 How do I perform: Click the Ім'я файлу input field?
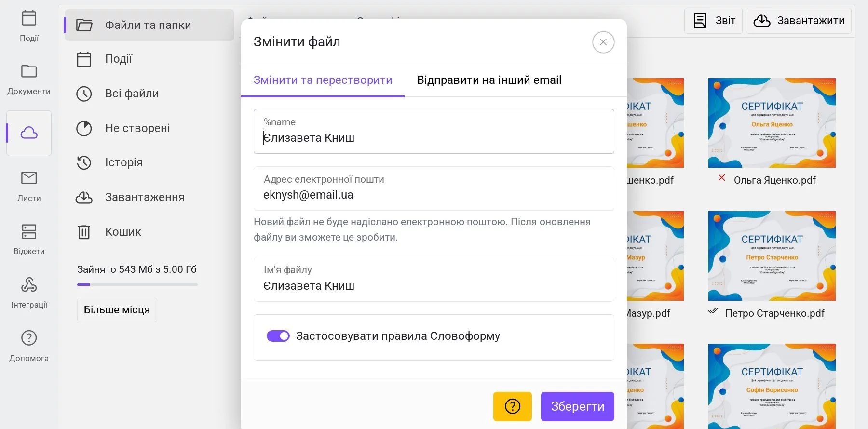pos(434,279)
